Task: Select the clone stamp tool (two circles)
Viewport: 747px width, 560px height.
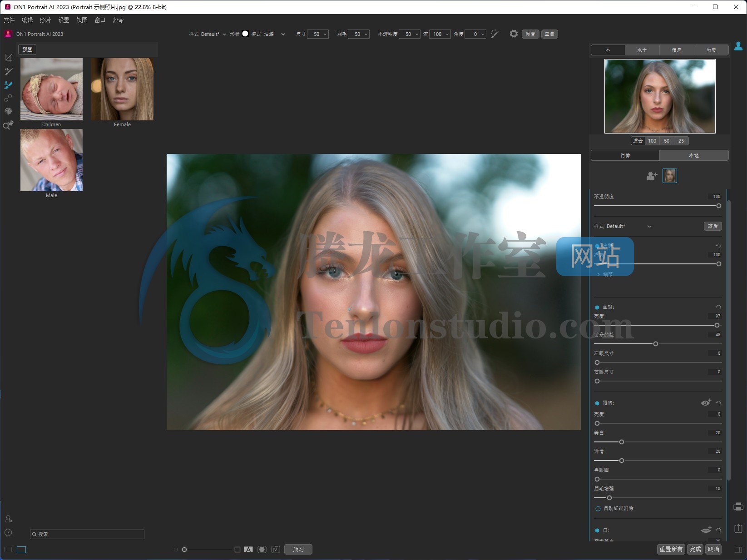Action: tap(8, 98)
